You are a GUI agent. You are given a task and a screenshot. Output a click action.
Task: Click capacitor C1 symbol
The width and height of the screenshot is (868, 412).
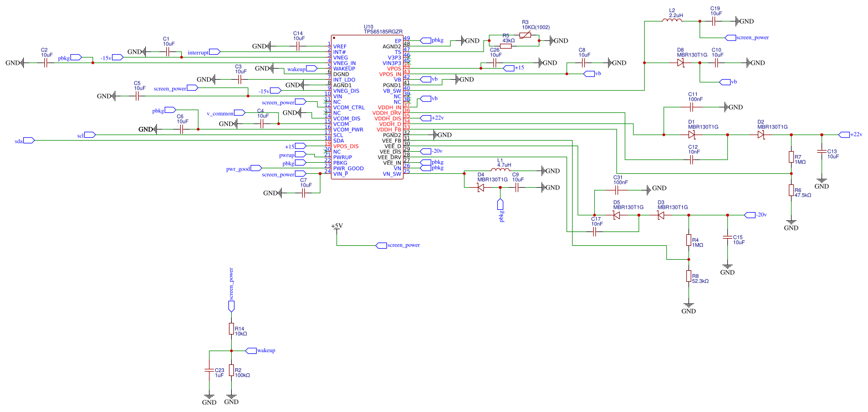pyautogui.click(x=168, y=51)
